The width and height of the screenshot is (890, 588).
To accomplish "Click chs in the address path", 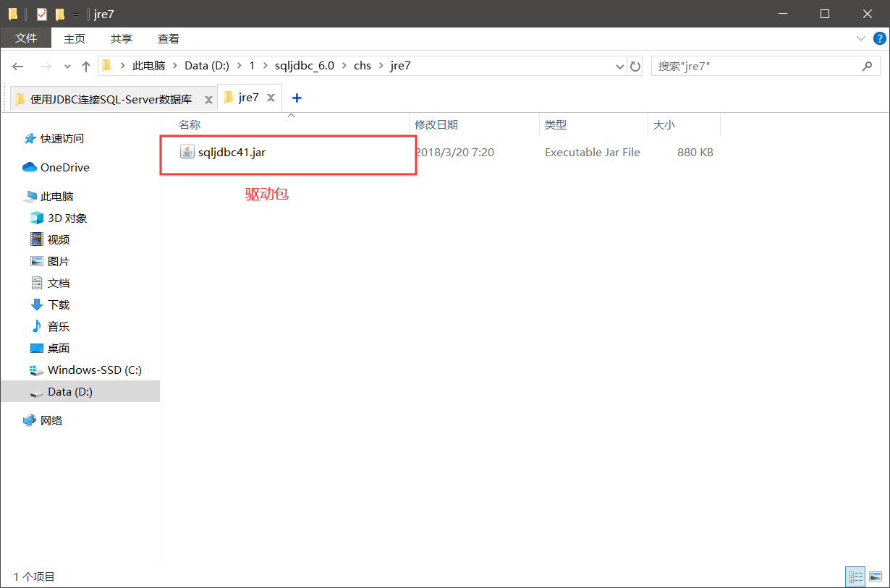I will tap(363, 66).
